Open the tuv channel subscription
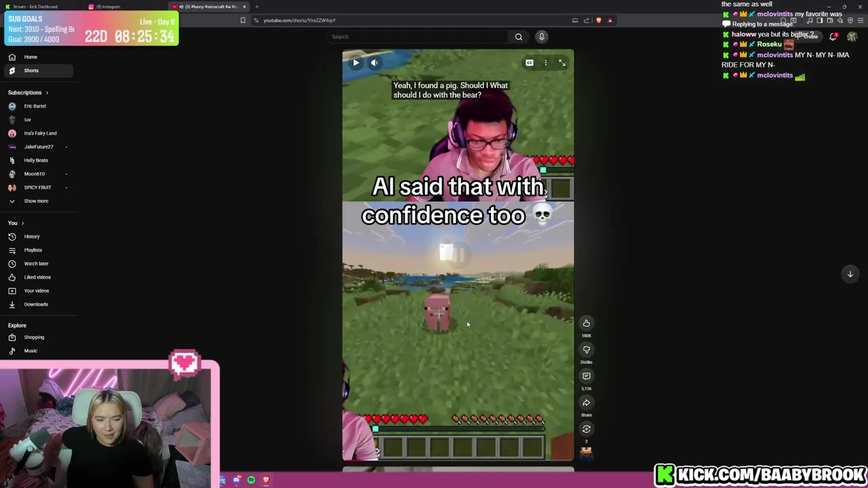Image resolution: width=868 pixels, height=488 pixels. (x=39, y=119)
